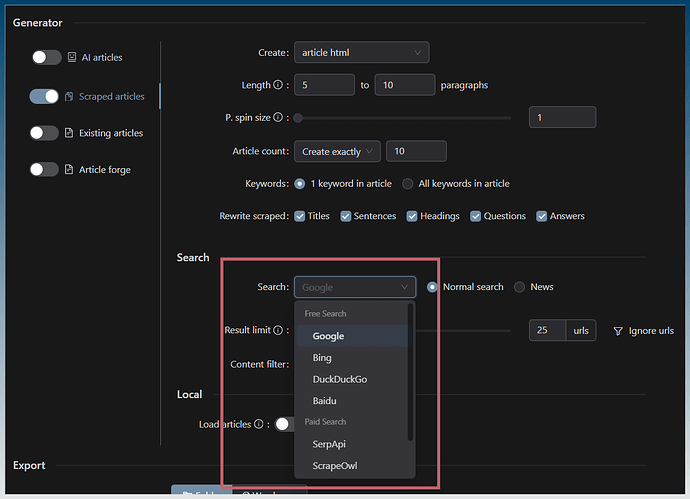This screenshot has height=499, width=690.
Task: Collapse the Search engine dropdown
Action: 355,287
